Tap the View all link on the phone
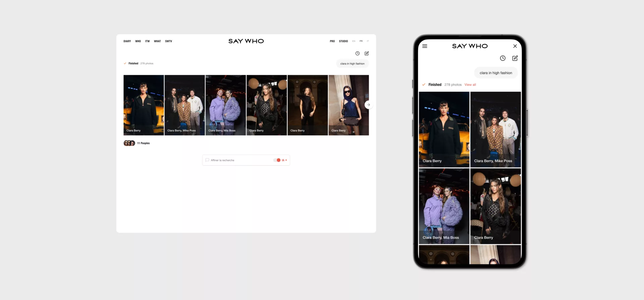This screenshot has height=300, width=644. (470, 85)
